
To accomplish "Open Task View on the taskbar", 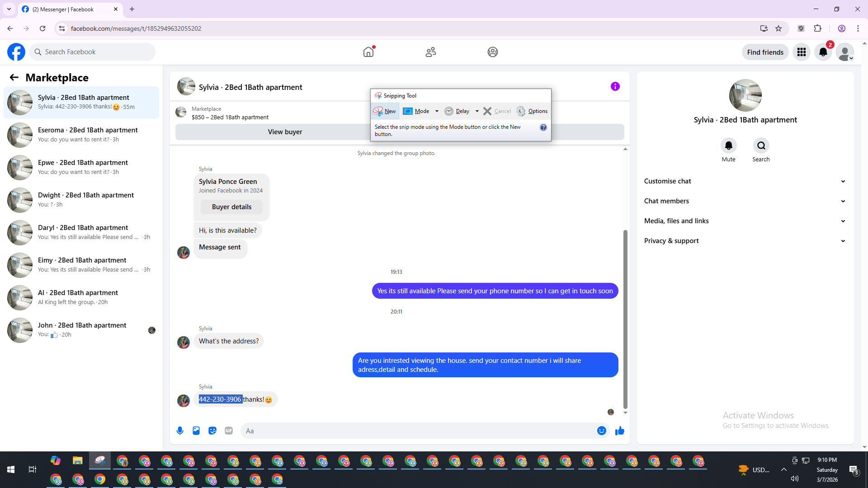I will (x=33, y=469).
